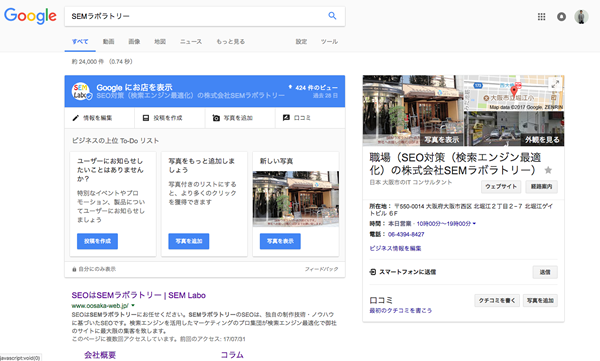
Task: Click the blue 投稿を作成 card button
Action: (97, 241)
